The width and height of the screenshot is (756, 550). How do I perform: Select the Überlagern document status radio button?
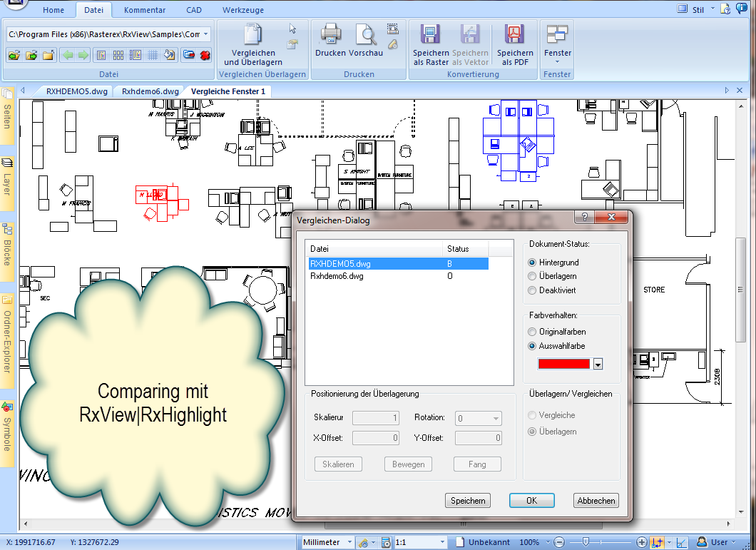(532, 276)
